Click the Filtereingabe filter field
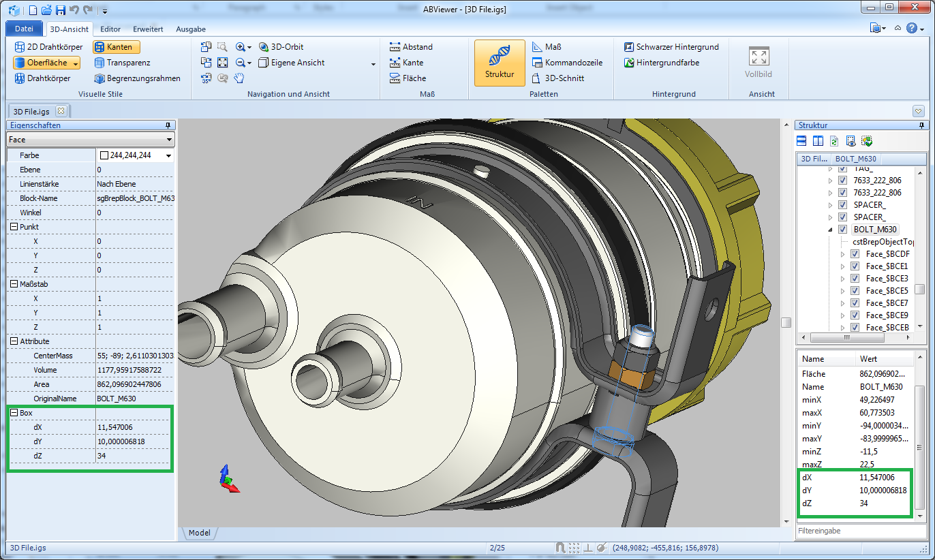 click(x=859, y=530)
